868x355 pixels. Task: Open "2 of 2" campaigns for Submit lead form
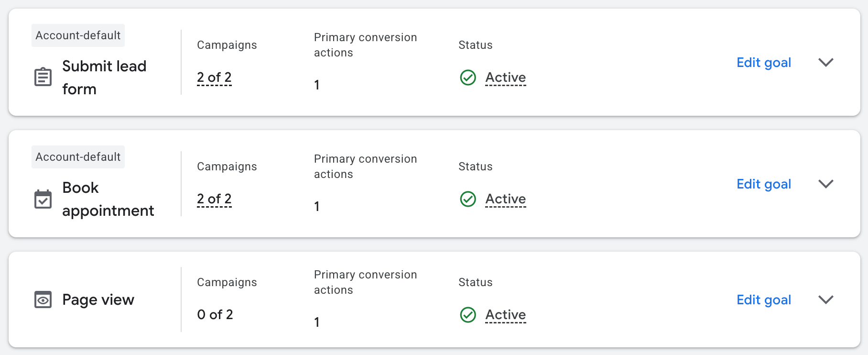[214, 78]
